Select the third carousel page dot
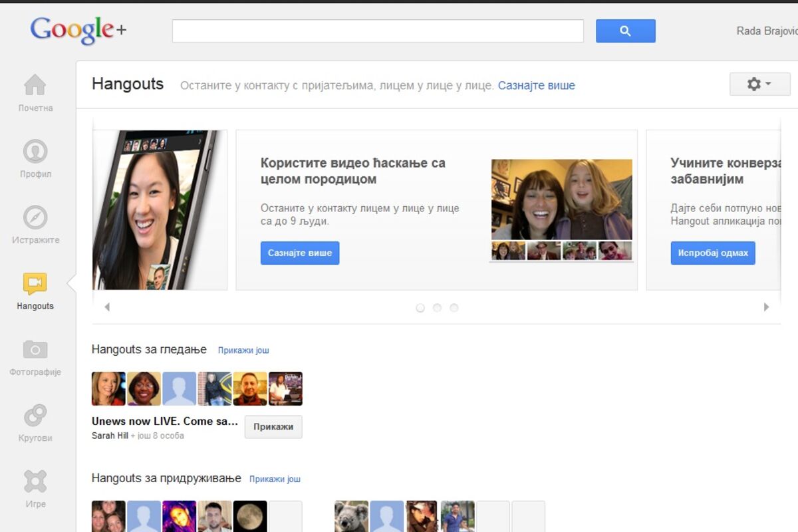Viewport: 798px width, 532px height. 454,308
